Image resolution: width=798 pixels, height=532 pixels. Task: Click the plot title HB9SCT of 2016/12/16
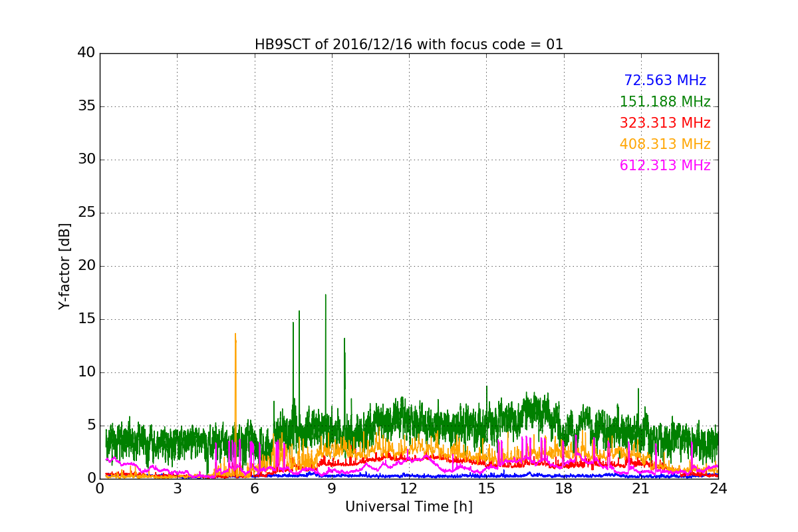click(409, 45)
